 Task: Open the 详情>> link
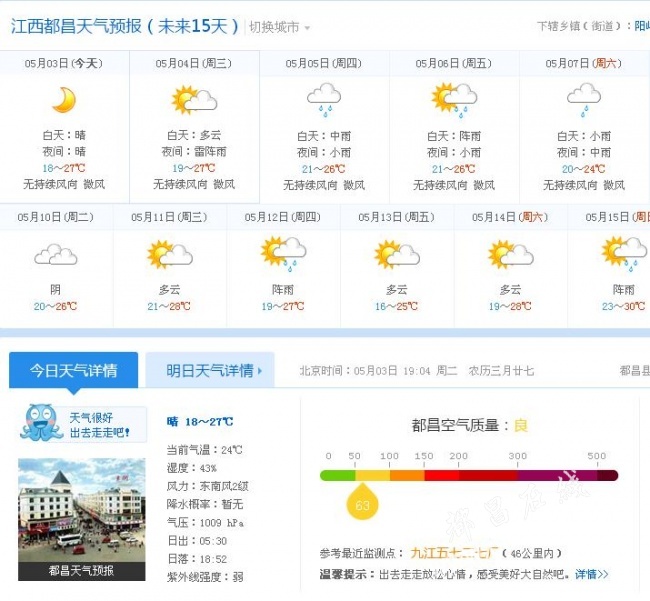click(x=592, y=574)
